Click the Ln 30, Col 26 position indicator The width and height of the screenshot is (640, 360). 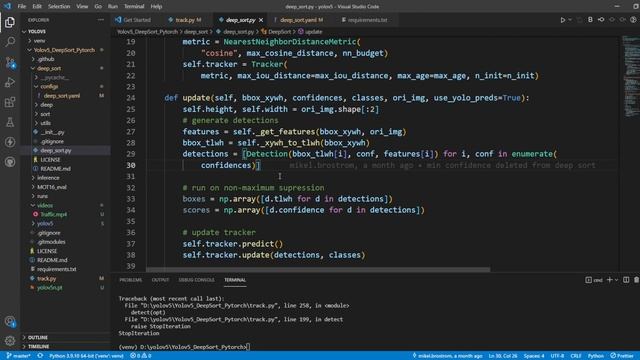(x=503, y=356)
